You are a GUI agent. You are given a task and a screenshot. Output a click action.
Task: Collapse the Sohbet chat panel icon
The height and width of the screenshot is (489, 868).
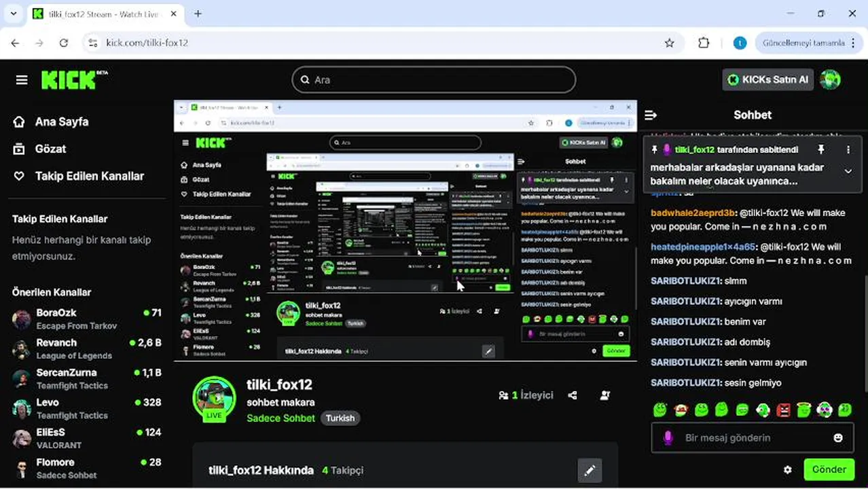point(651,115)
